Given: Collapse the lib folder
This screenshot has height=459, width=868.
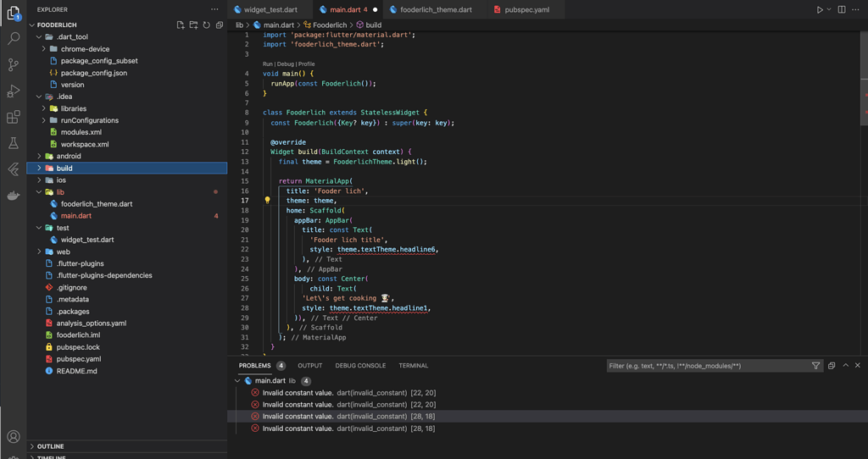Looking at the screenshot, I should (x=39, y=192).
